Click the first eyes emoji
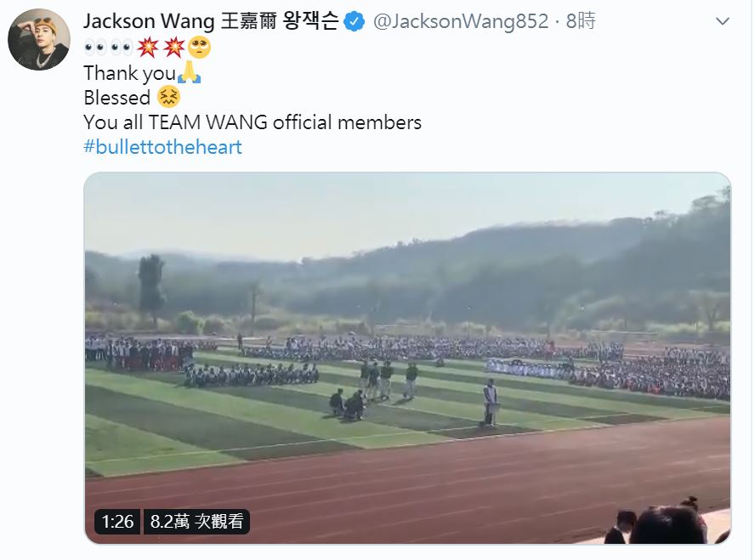 tap(95, 47)
